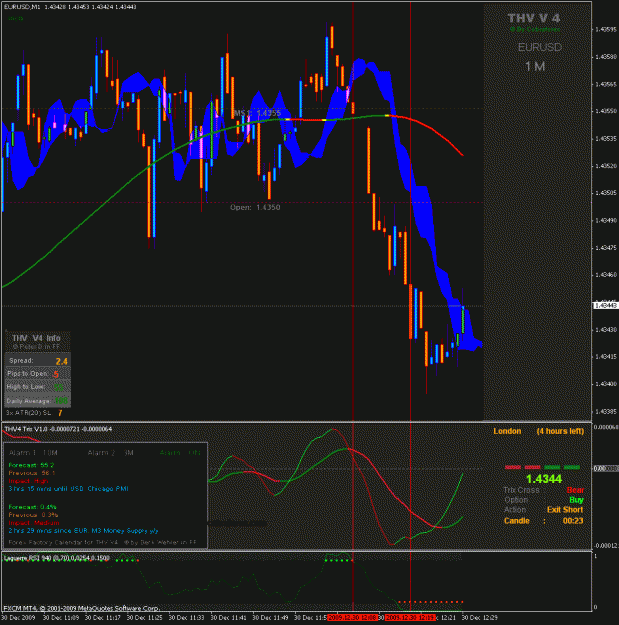Image resolution: width=619 pixels, height=625 pixels.
Task: Click the 'Daily Average' row
Action: coord(37,401)
